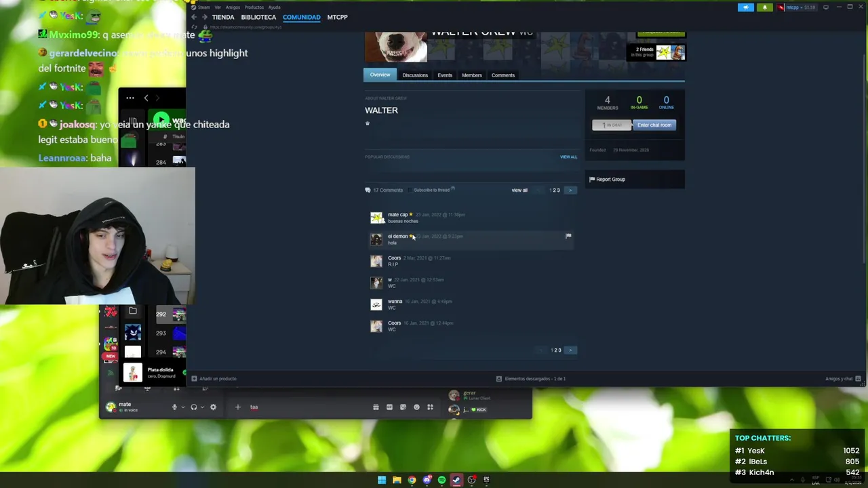This screenshot has width=868, height=488.
Task: Go back with Spotify's back chevron
Action: coord(146,98)
